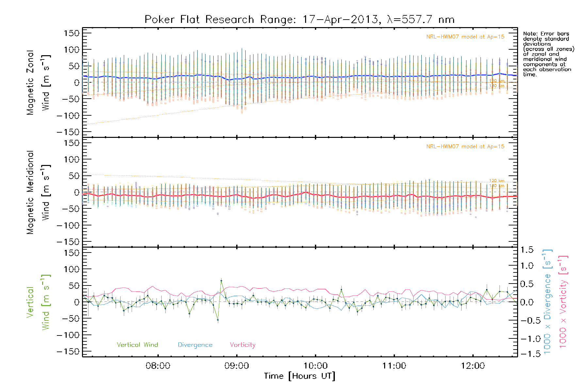Select the blue Divergence legend label
The height and width of the screenshot is (392, 588).
pos(195,345)
